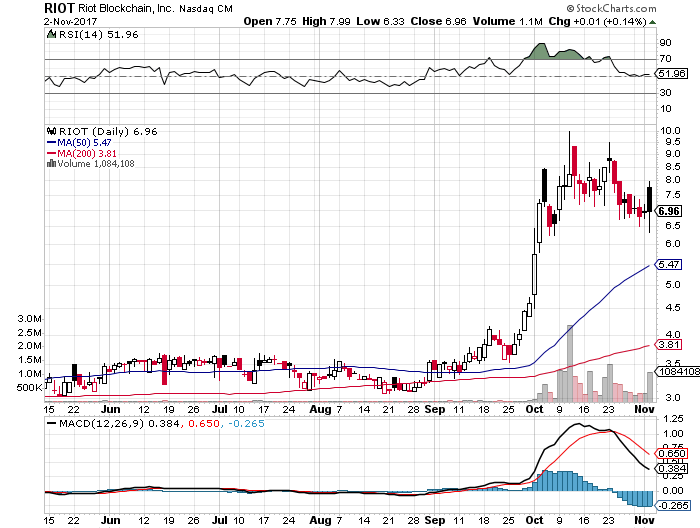
Task: Click the 5.47 MA(50) value tag
Action: (668, 264)
